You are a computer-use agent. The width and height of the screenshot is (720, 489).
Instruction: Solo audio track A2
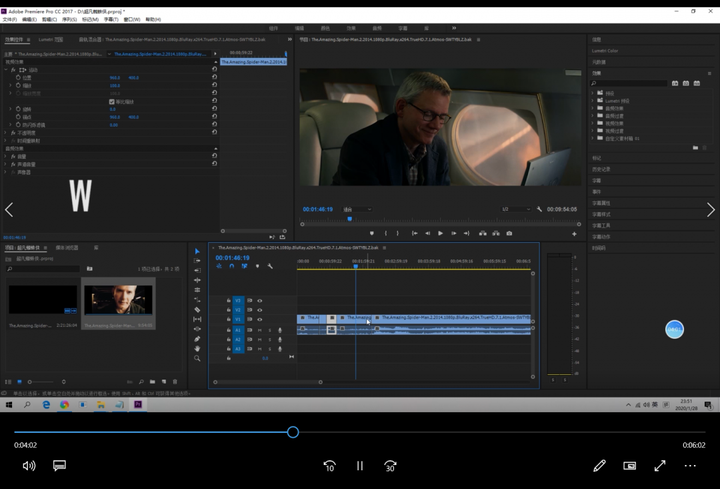point(270,339)
